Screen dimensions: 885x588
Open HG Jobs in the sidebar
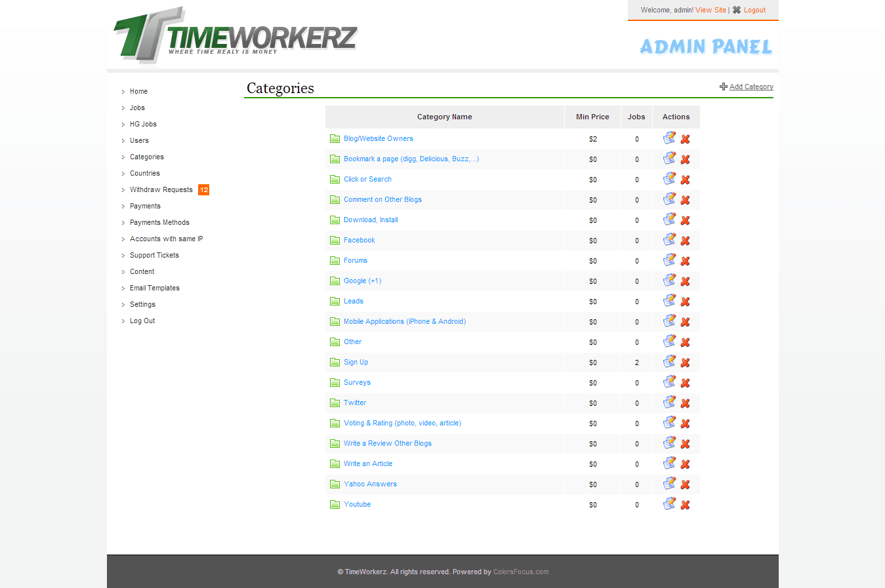143,125
